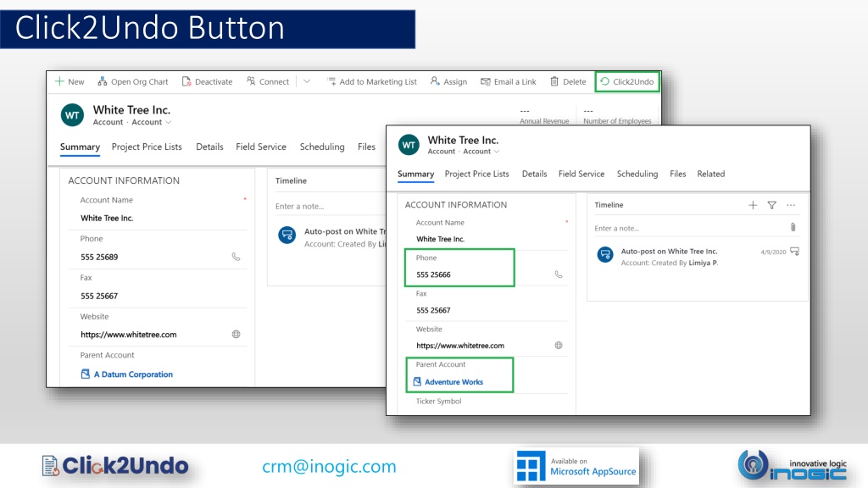Switch to Details tab in back window
This screenshot has width=868, height=488.
(210, 147)
